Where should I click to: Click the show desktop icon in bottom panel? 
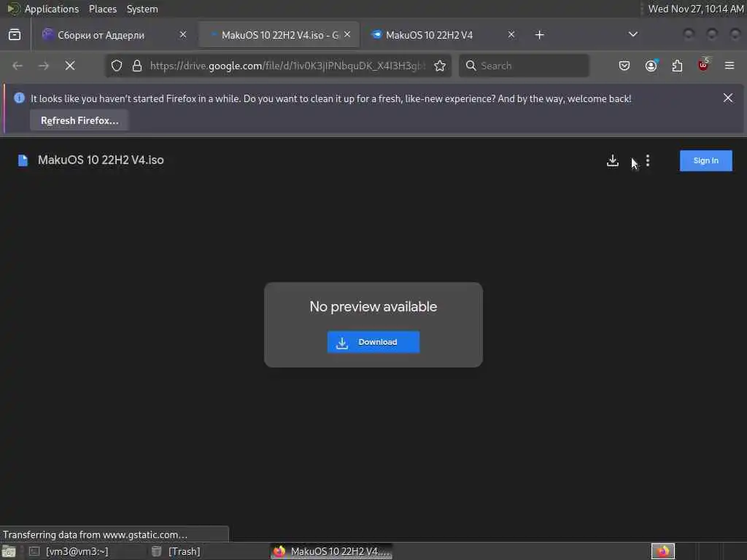tap(9, 552)
